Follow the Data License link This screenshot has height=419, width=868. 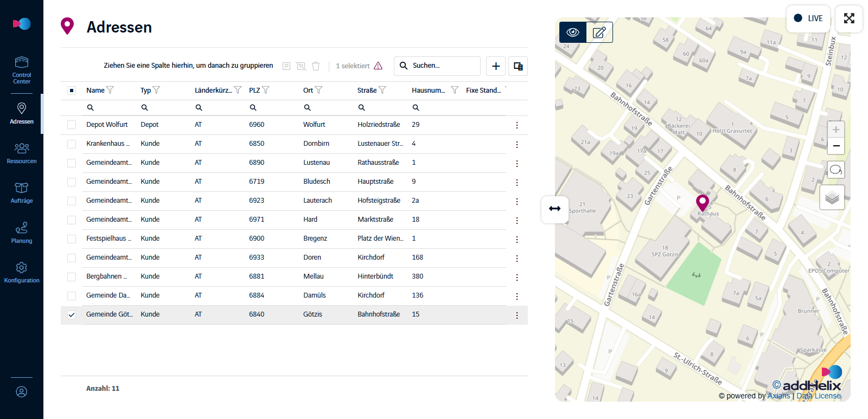pyautogui.click(x=819, y=396)
